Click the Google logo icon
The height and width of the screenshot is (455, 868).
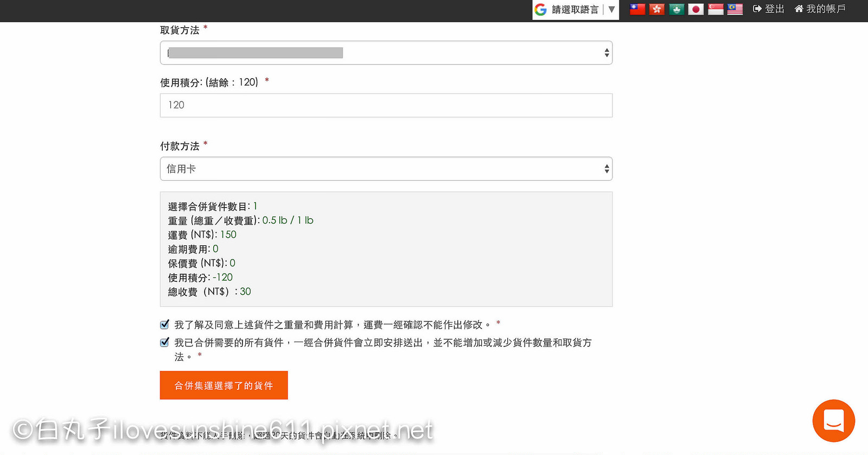541,9
